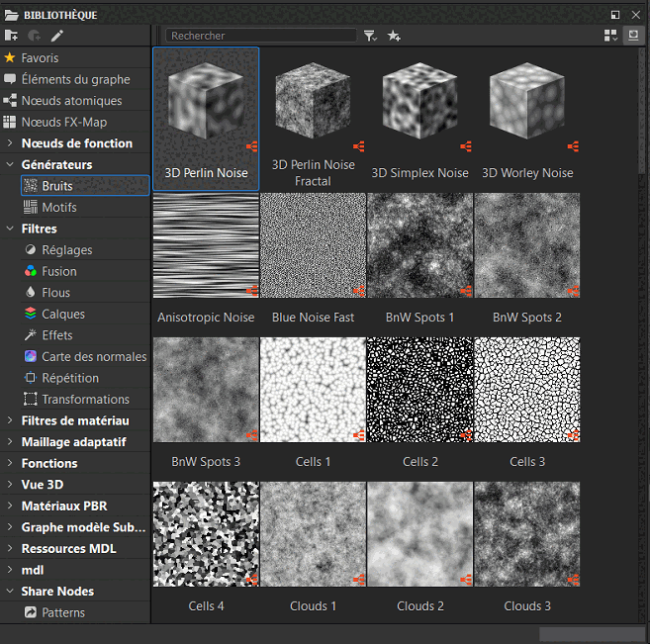Screen dimensions: 650x644
Task: Click the favorites filter star icon
Action: pos(394,36)
